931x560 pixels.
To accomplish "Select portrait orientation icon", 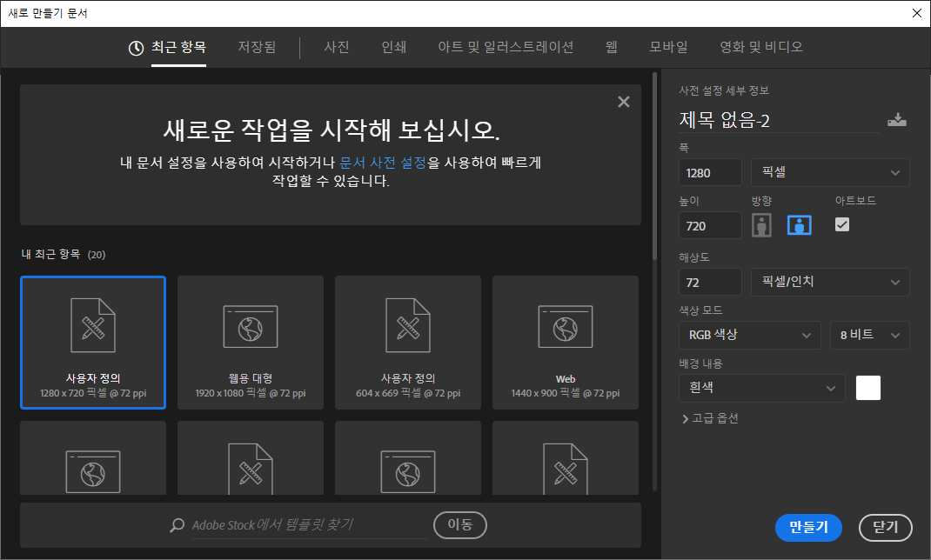I will click(x=763, y=225).
